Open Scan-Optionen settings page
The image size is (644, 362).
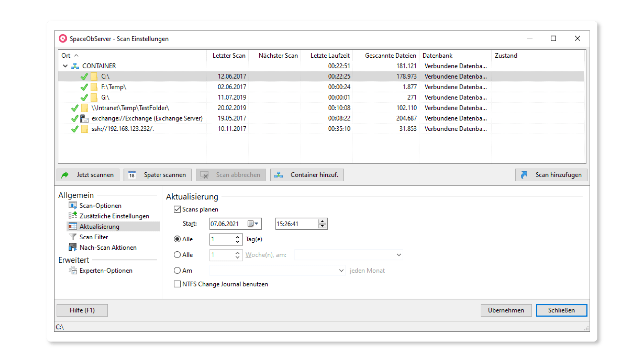(x=100, y=205)
